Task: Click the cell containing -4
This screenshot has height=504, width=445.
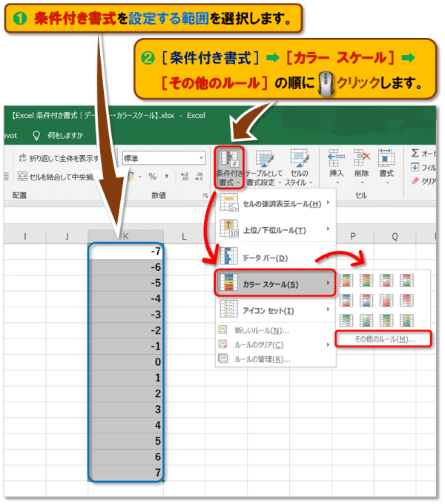Action: pos(126,298)
